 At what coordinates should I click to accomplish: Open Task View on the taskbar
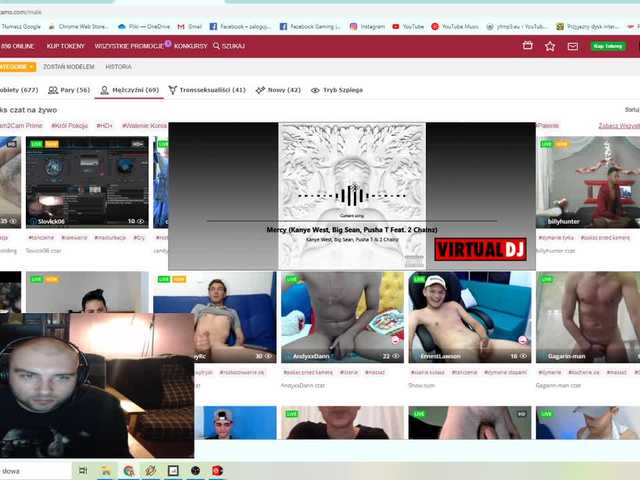[83, 471]
